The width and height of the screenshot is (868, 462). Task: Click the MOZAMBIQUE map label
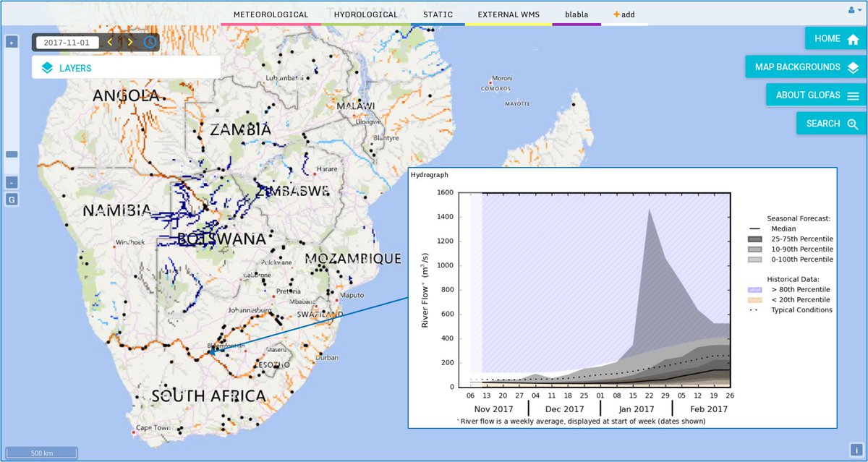[x=353, y=259]
